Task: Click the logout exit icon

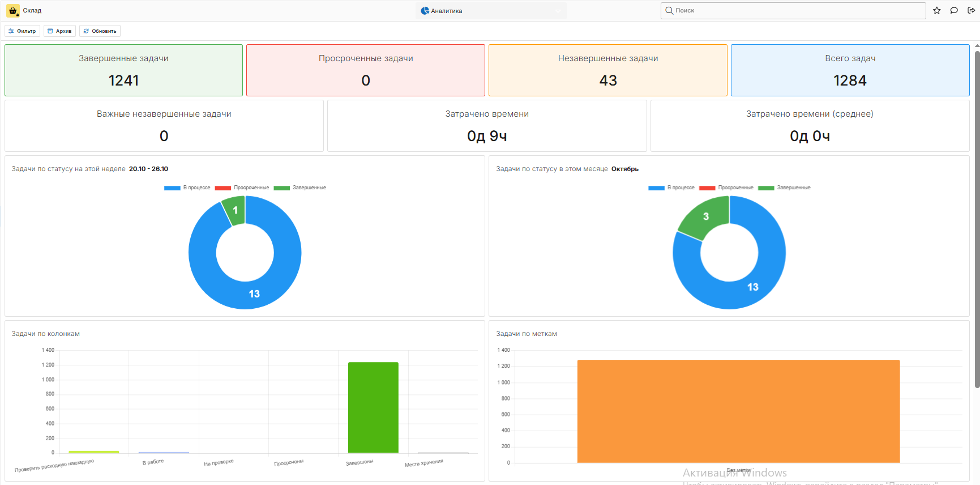Action: tap(971, 11)
